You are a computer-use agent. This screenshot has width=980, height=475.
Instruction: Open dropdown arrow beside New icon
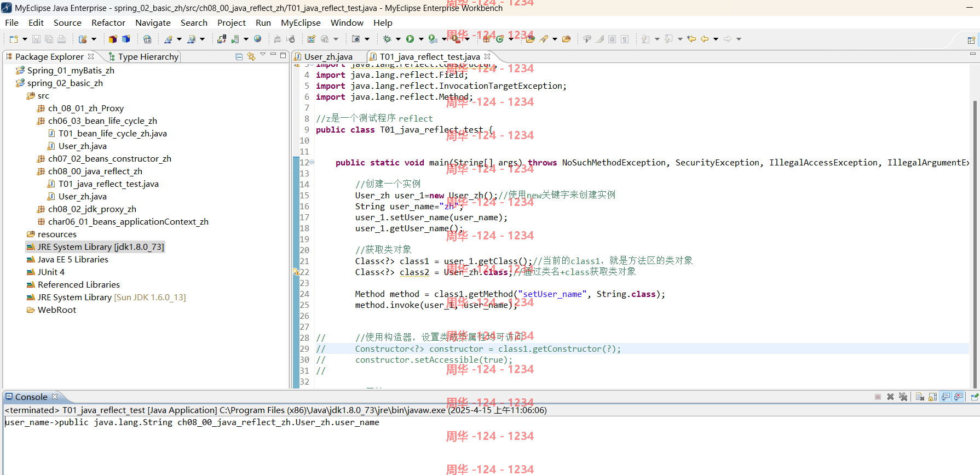coord(25,39)
